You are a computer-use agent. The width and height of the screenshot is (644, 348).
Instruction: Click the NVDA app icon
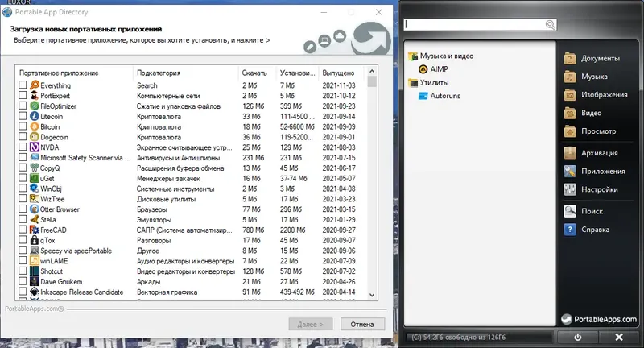35,147
